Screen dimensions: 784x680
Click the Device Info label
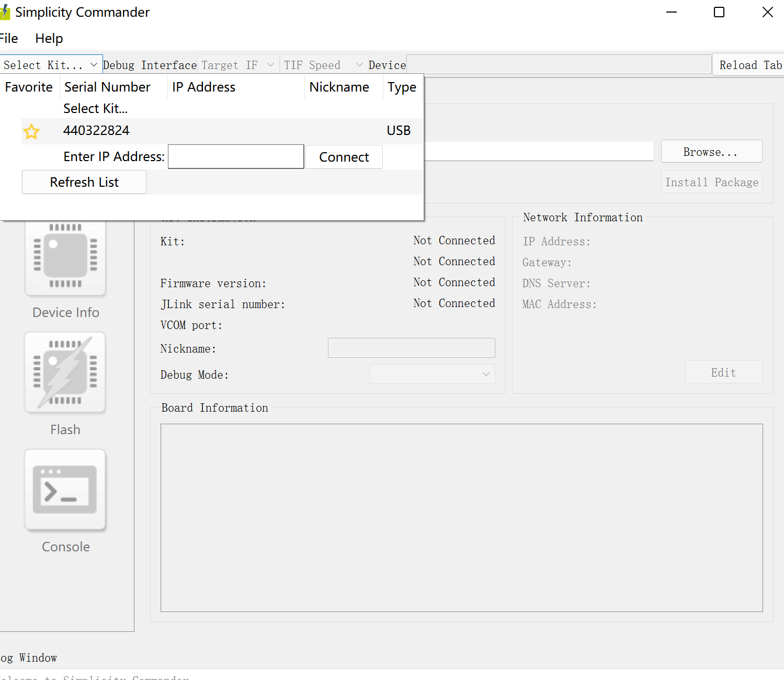point(66,312)
